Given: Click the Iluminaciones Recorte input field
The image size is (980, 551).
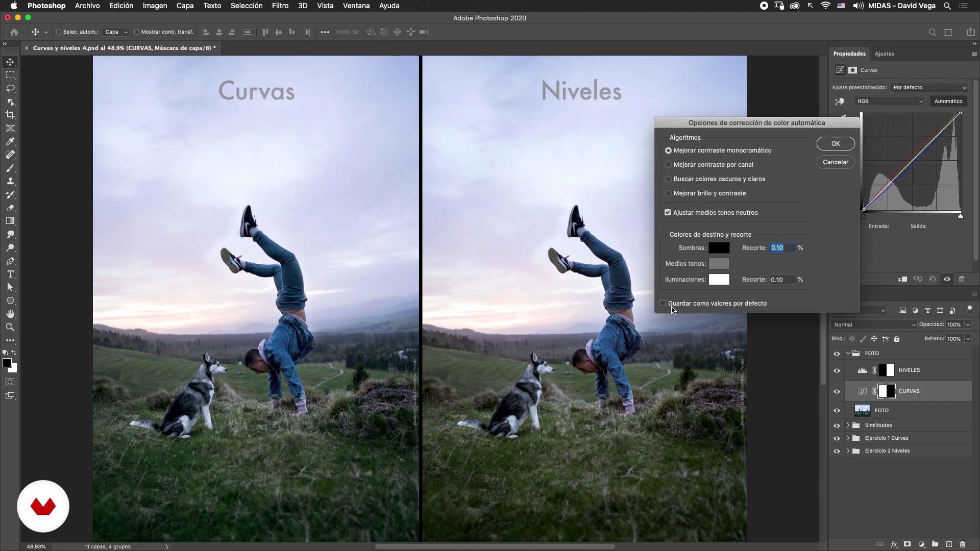Looking at the screenshot, I should pyautogui.click(x=782, y=280).
